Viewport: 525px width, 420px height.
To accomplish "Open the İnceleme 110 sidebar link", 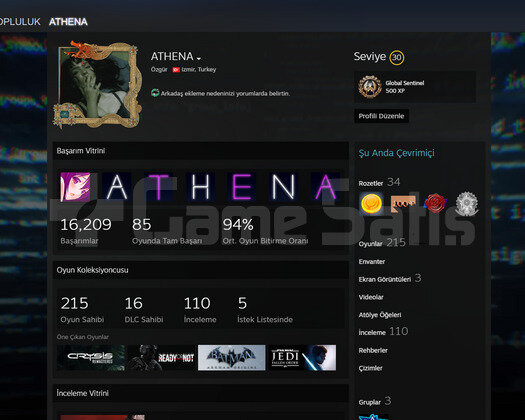I will pyautogui.click(x=383, y=332).
